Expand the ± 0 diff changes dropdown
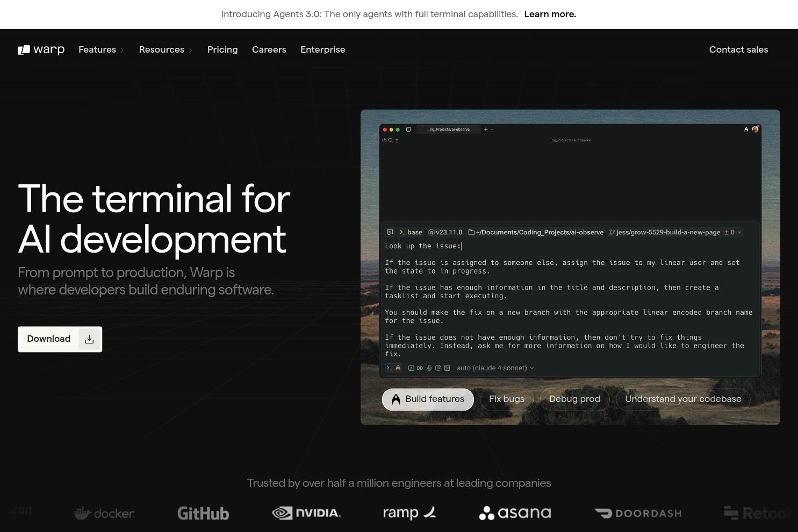 [733, 232]
